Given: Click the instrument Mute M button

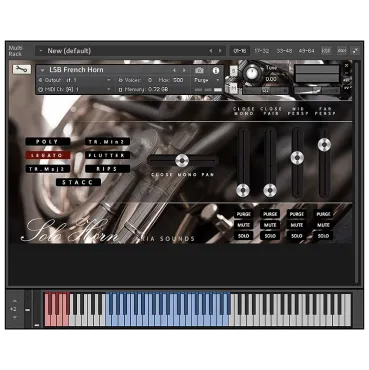Looking at the screenshot, I should [233, 88].
